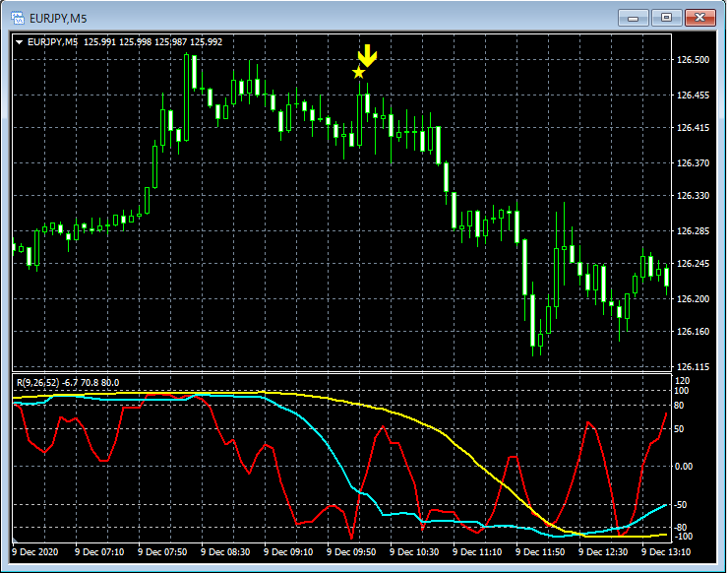The height and width of the screenshot is (573, 728).
Task: Click the 126.330 price axis value
Action: (693, 196)
